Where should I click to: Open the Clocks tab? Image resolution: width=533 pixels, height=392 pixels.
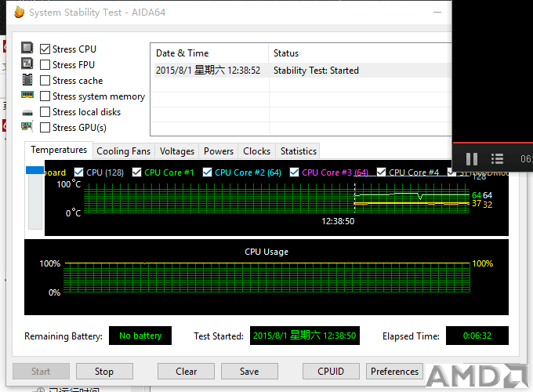click(256, 151)
